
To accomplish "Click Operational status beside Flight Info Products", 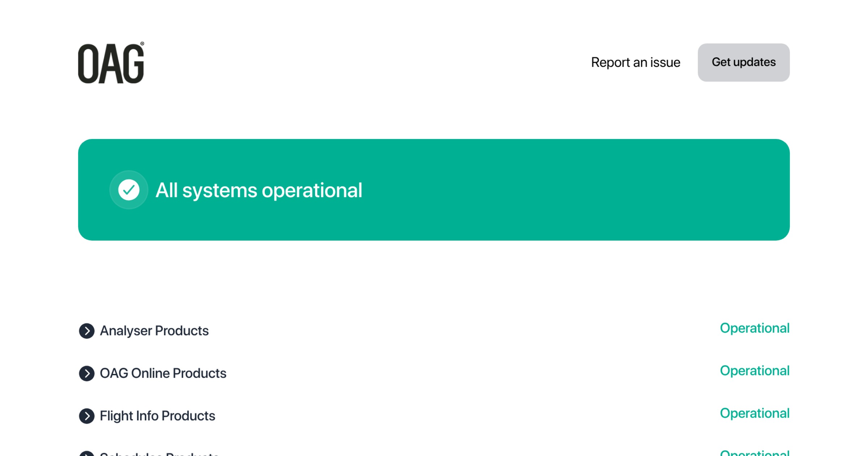I will click(x=754, y=413).
